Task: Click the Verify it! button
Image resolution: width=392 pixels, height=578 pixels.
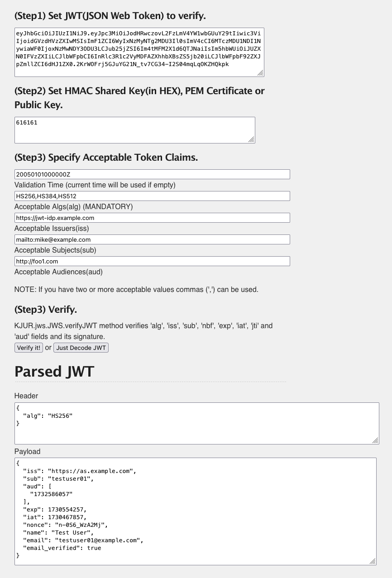Action: (x=29, y=348)
